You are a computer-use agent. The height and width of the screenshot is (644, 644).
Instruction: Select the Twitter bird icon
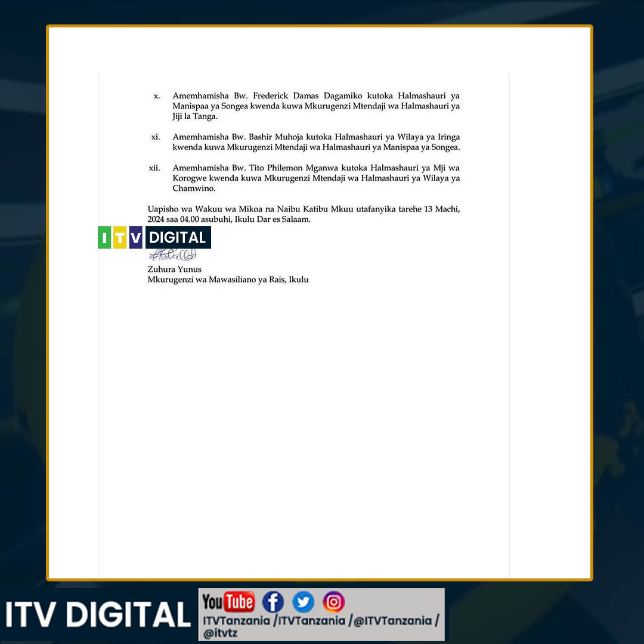click(x=303, y=602)
